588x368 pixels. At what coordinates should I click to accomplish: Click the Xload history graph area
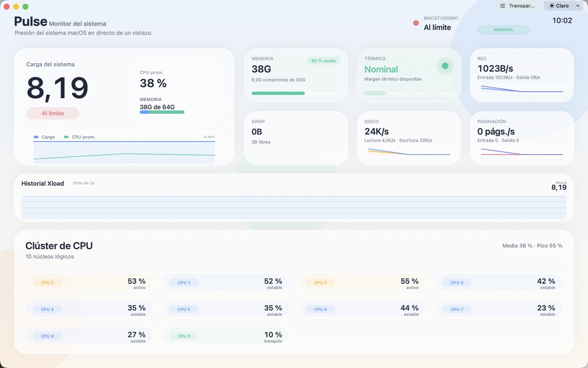pos(294,207)
